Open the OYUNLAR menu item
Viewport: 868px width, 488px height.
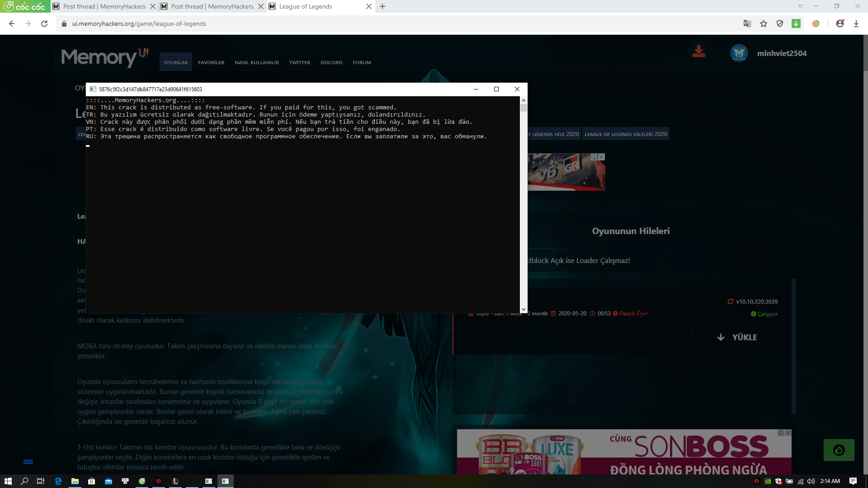click(176, 62)
